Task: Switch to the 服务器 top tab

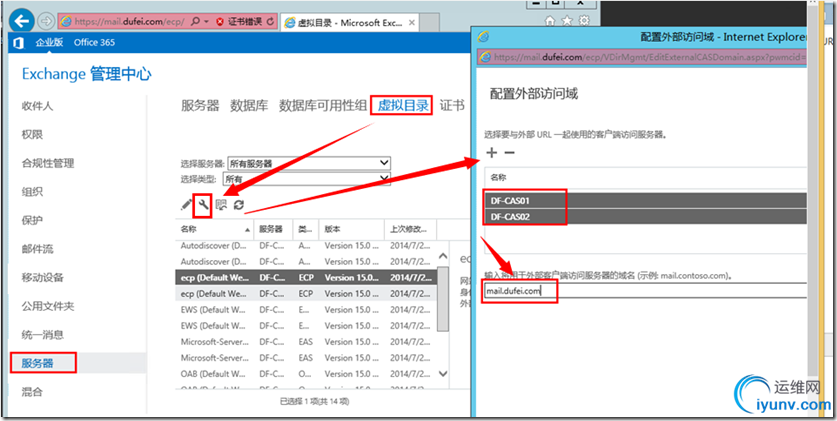Action: point(200,106)
